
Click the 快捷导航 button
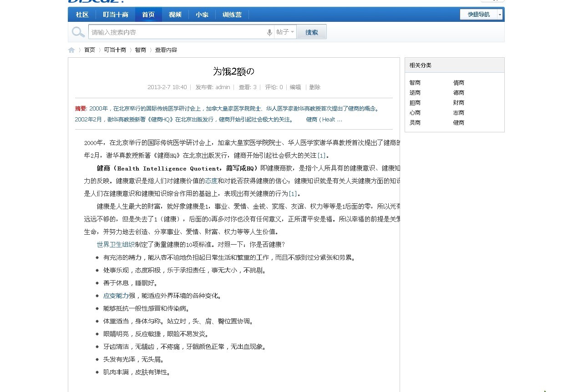tap(478, 15)
